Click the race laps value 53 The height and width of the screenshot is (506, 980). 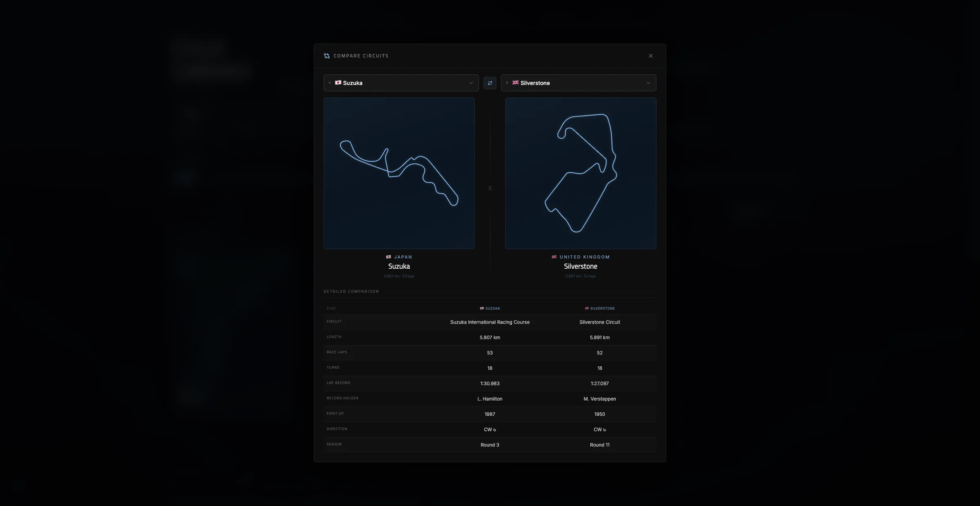490,353
